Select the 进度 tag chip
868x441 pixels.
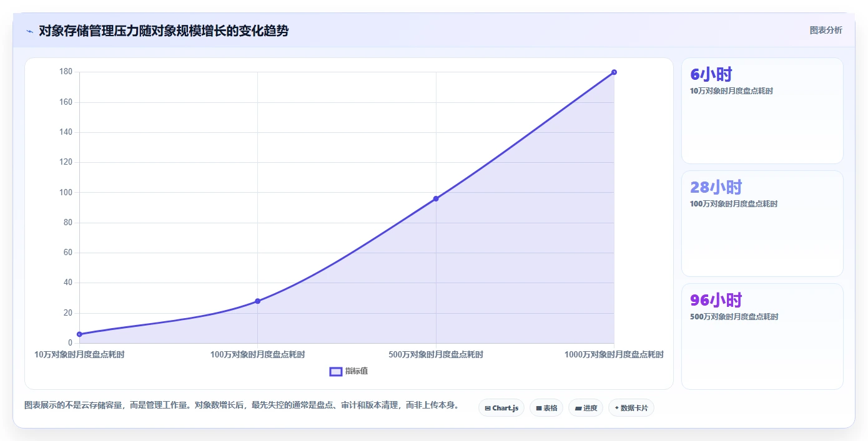[x=586, y=408]
